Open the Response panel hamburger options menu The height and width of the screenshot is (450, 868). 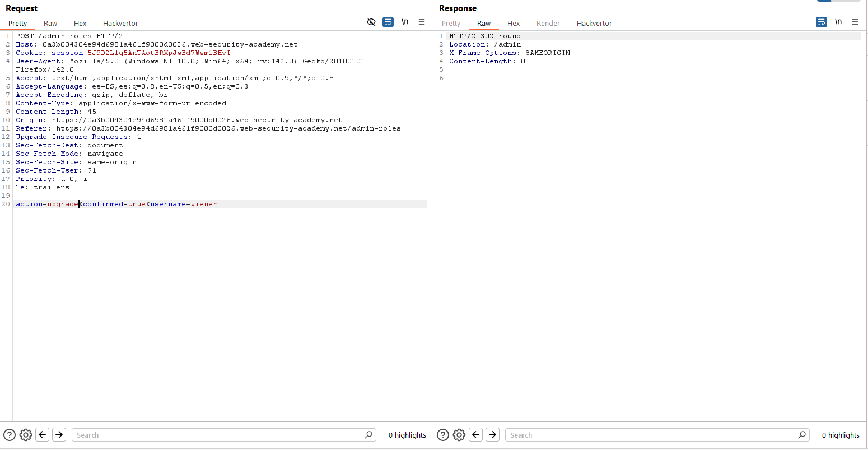(855, 22)
